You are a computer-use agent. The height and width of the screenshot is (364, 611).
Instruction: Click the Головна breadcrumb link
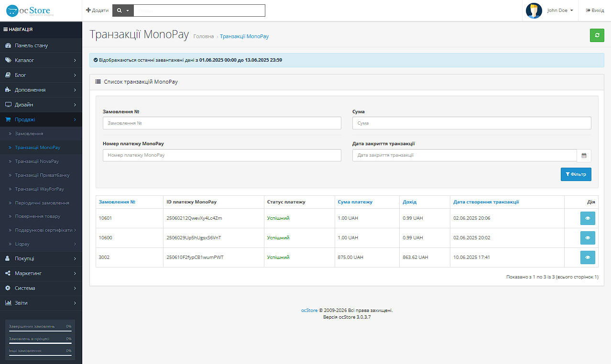click(204, 36)
